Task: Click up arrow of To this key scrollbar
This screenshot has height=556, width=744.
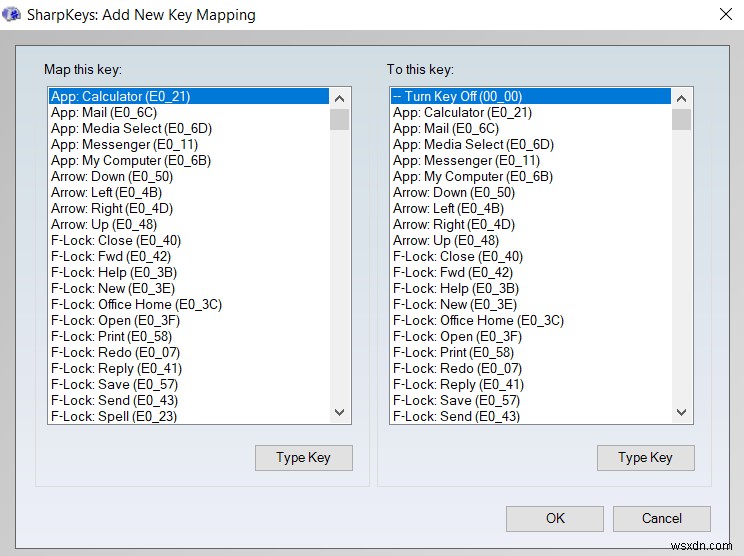Action: 681,99
